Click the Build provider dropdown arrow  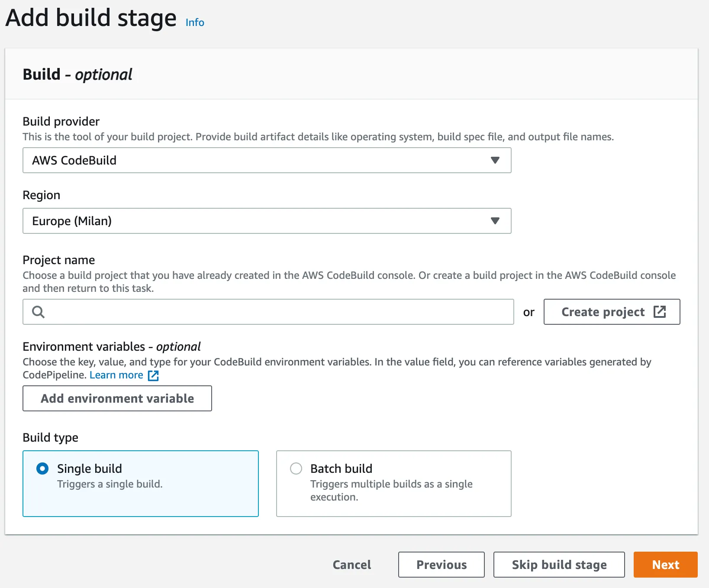pyautogui.click(x=495, y=160)
